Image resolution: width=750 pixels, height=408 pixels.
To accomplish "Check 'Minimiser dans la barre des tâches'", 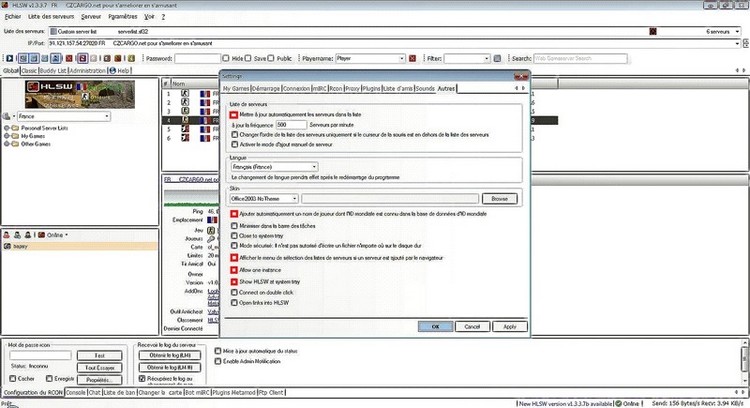I will 234,226.
